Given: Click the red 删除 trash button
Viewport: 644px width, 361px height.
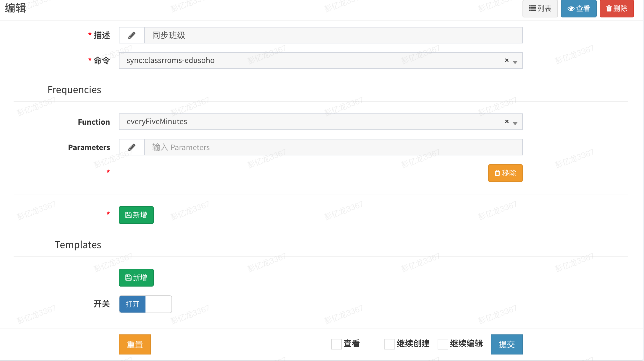Looking at the screenshot, I should (x=616, y=9).
